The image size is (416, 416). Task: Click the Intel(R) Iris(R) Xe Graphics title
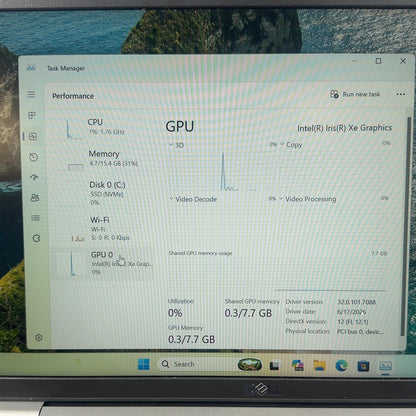point(344,128)
